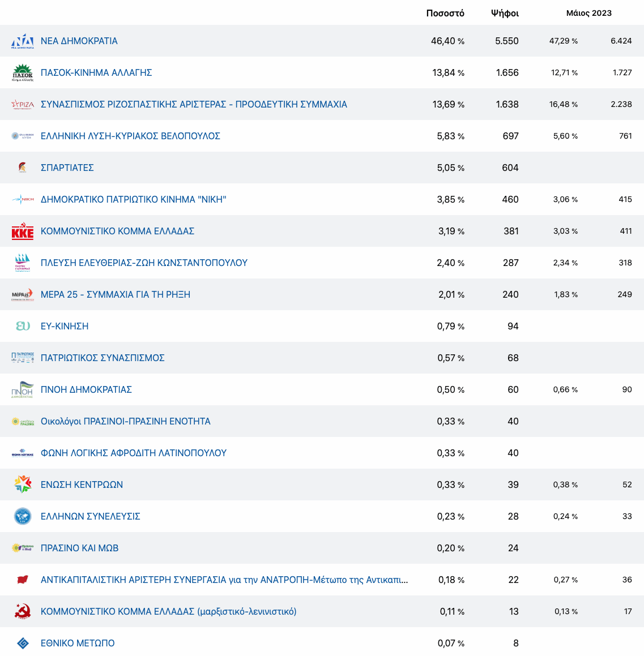Image resolution: width=644 pixels, height=656 pixels.
Task: Click the 5,05 % percentage value
Action: tap(450, 168)
